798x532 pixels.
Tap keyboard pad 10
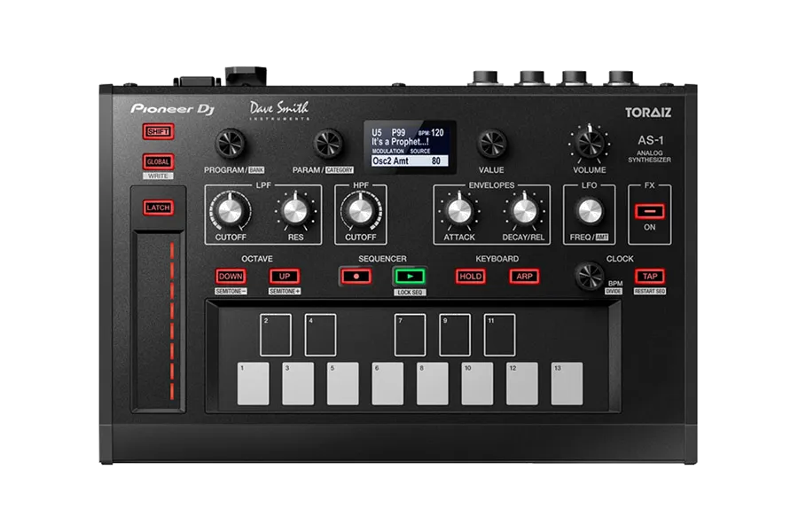[x=477, y=384]
